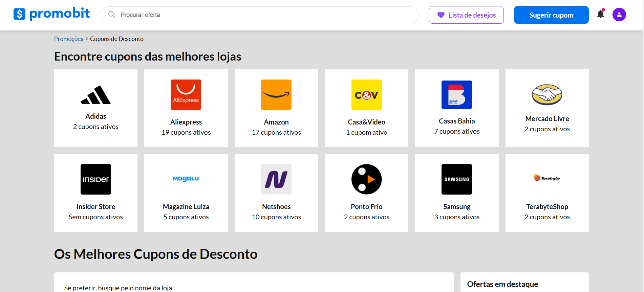Image resolution: width=644 pixels, height=292 pixels.
Task: Click the Terabyte logo
Action: [x=547, y=178]
